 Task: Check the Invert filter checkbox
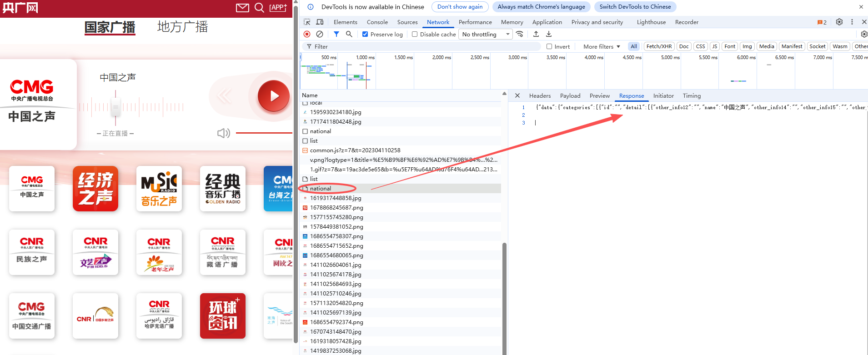[x=549, y=46]
